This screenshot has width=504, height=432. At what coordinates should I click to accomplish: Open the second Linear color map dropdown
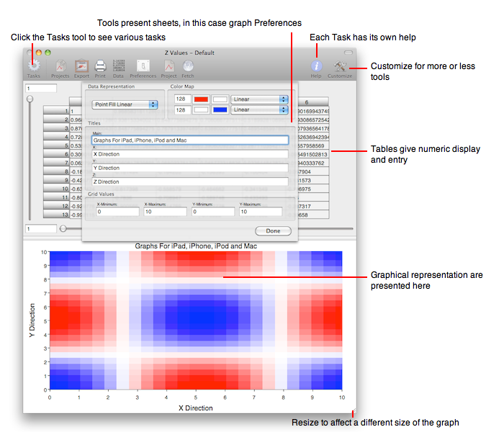click(x=259, y=110)
